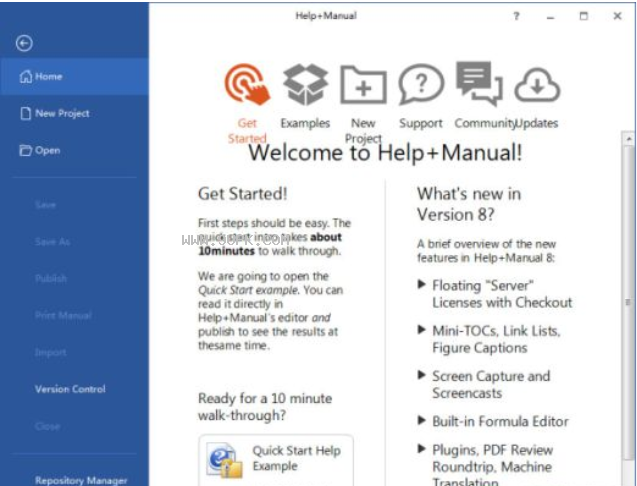637x486 pixels.
Task: Click the Get Started! heading
Action: 243,194
